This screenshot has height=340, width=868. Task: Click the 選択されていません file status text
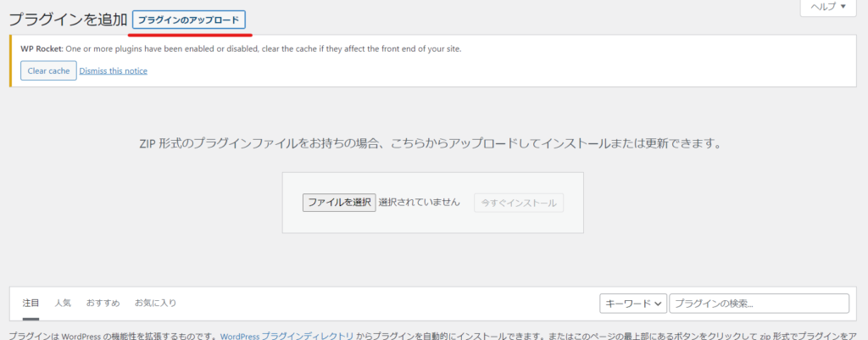419,203
